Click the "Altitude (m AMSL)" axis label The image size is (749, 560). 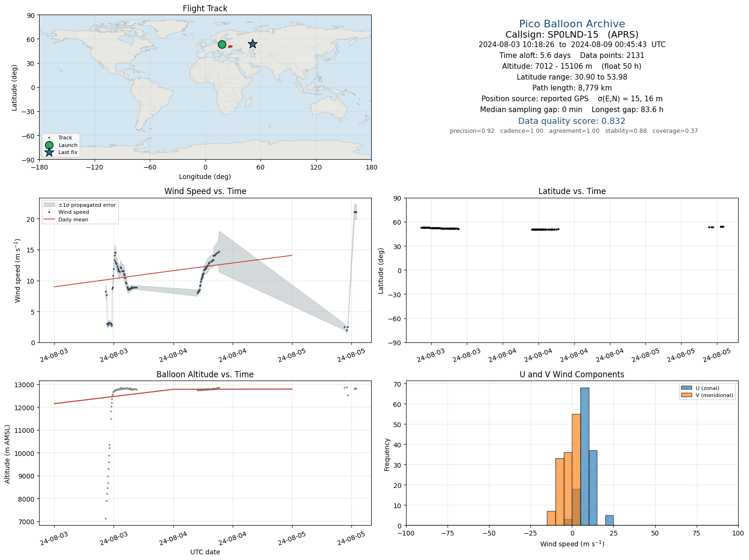8,454
